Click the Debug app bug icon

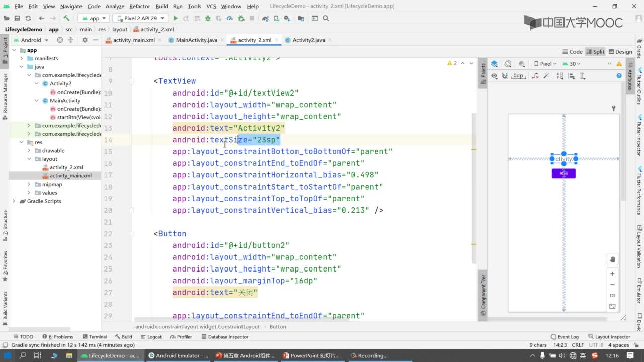[x=208, y=18]
